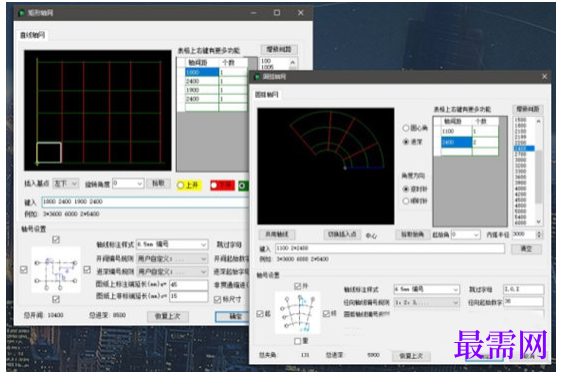Maximize the 矩形轴网 window
The image size is (566, 376).
277,13
